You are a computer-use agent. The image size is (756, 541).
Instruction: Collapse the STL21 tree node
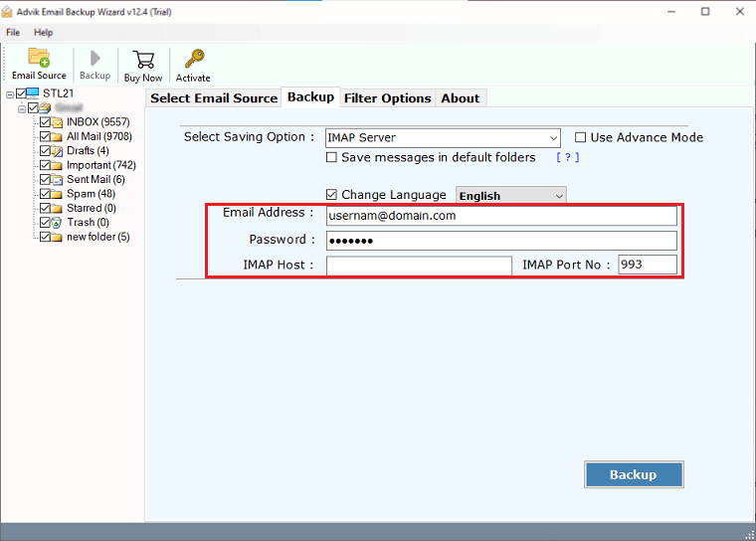tap(10, 94)
